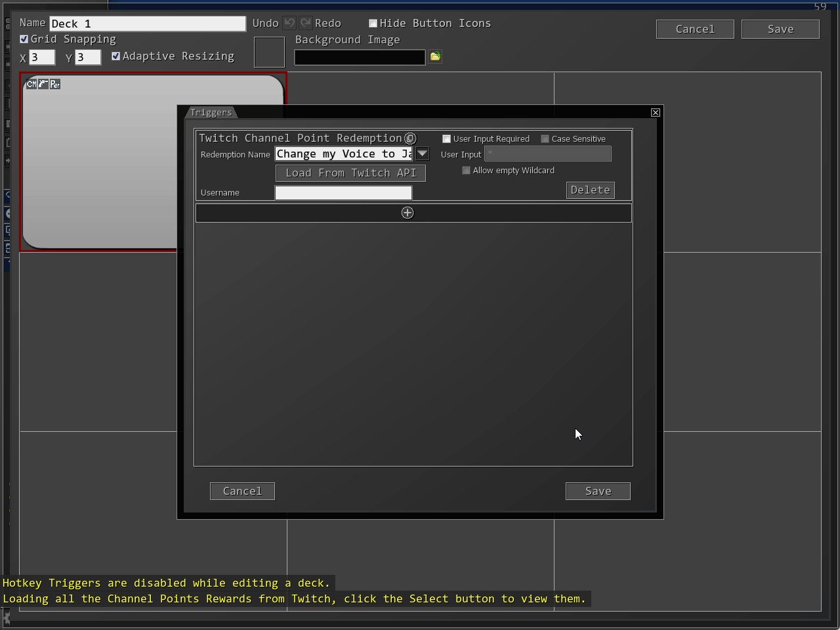The width and height of the screenshot is (840, 630).
Task: Click the copy icon beside Twitch Channel Point Redemption
Action: tap(410, 138)
